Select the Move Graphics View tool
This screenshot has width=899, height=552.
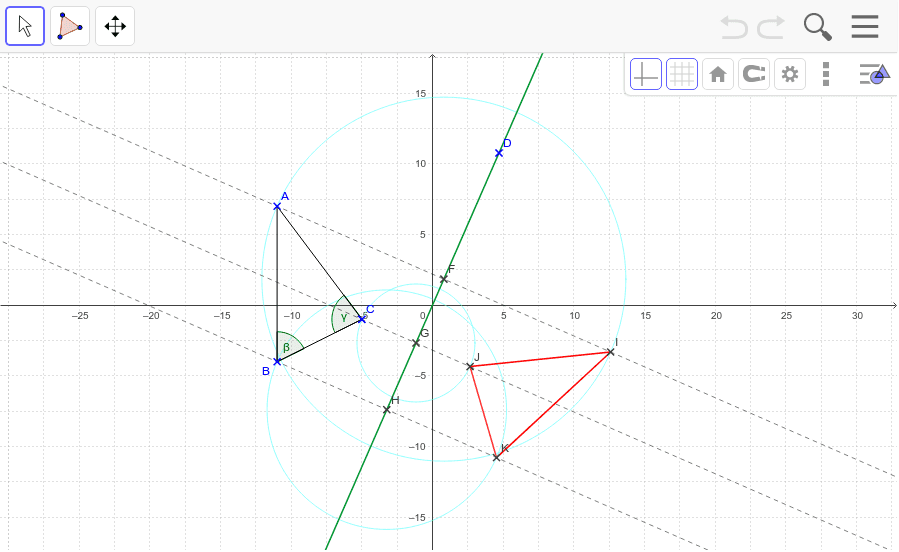click(x=115, y=26)
